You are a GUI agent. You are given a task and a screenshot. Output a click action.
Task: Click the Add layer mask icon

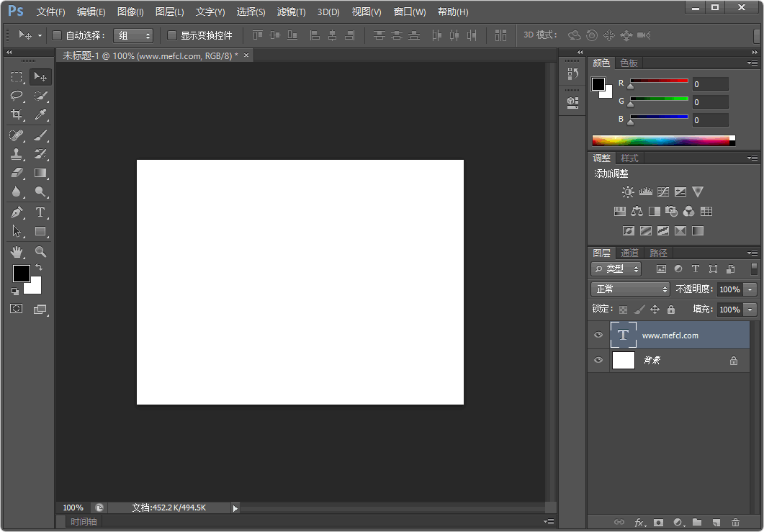[658, 522]
